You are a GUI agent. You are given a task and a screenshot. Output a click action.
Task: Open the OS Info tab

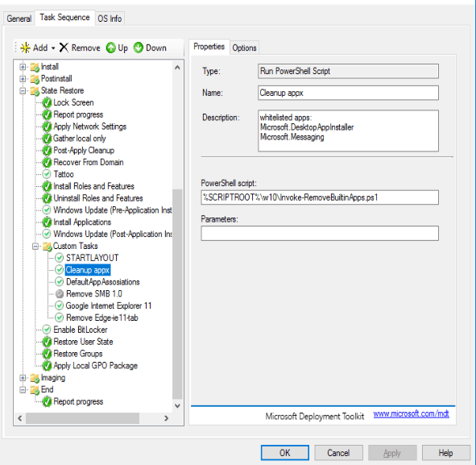pos(110,19)
